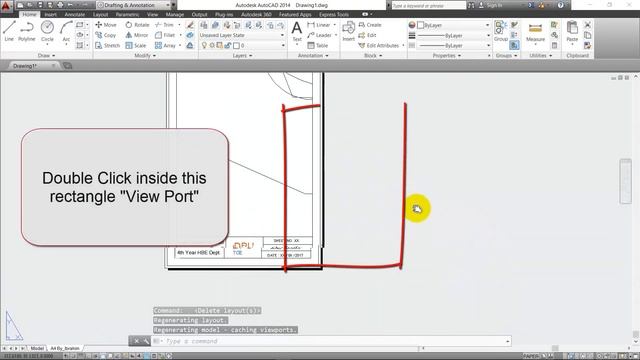Switch to the Model layout tab

pos(37,349)
